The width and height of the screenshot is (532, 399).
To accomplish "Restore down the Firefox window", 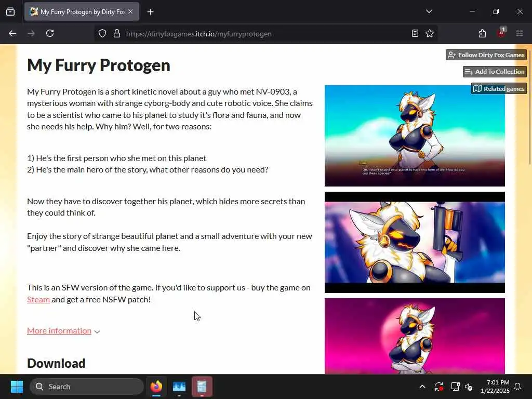I will 496,11.
